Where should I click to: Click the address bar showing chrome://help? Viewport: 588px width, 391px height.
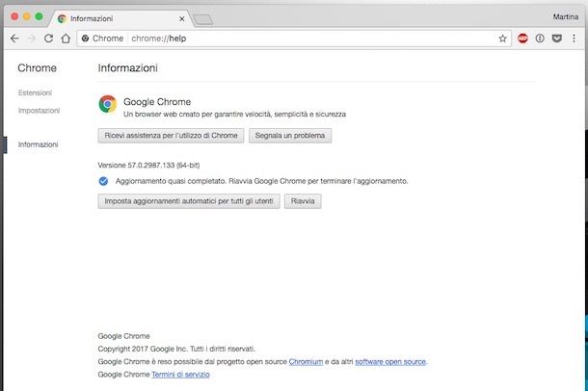coord(294,39)
